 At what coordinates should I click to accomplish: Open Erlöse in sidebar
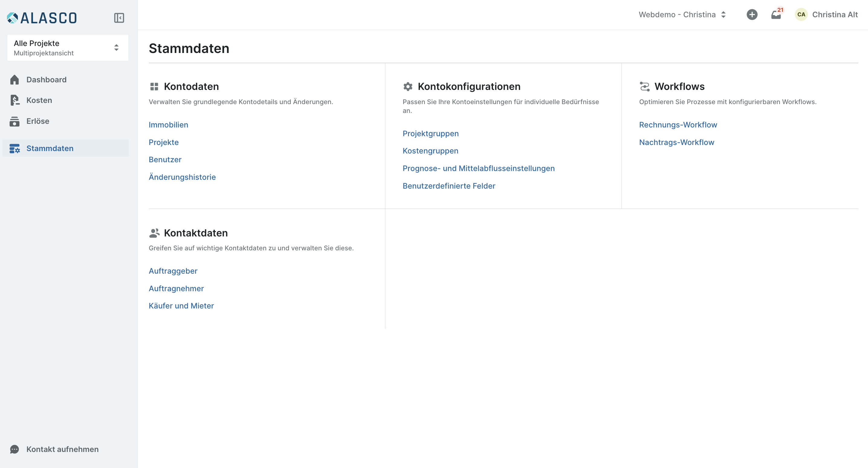coord(66,121)
